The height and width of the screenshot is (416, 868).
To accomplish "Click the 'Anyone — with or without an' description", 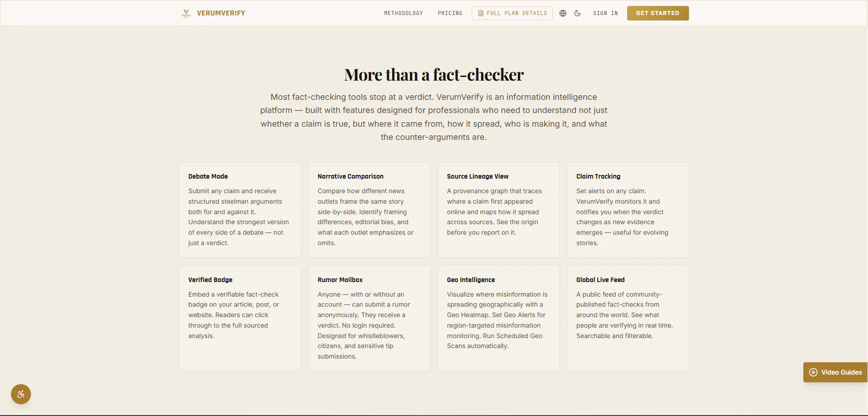I will pyautogui.click(x=364, y=325).
